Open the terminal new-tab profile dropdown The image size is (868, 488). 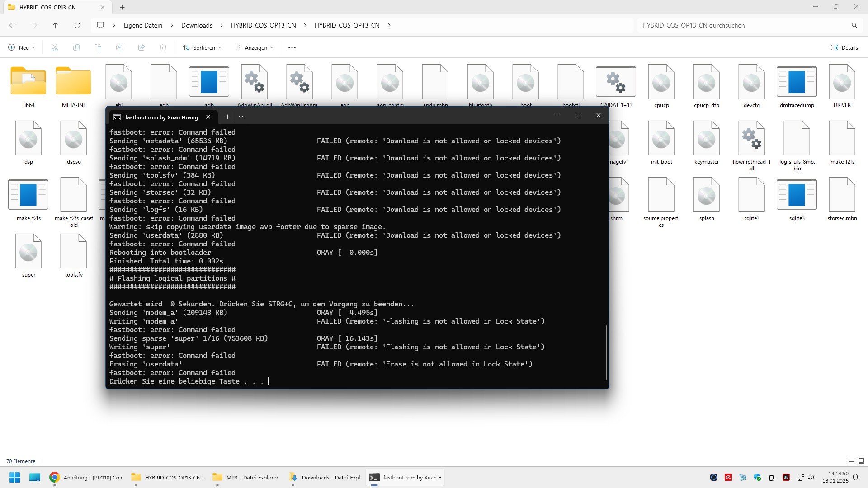point(241,117)
